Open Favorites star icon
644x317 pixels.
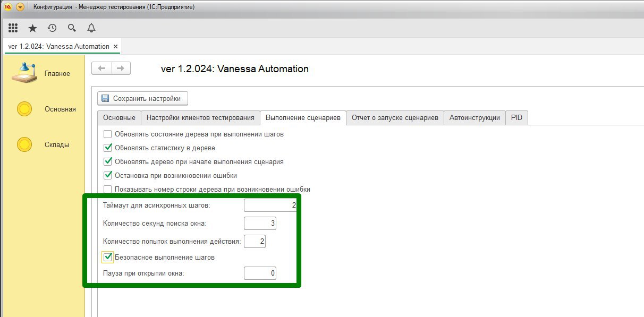point(32,28)
